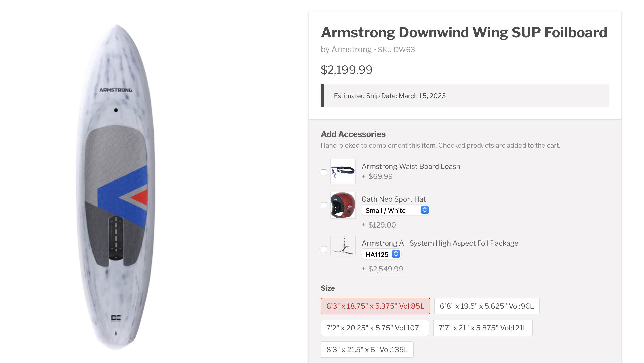This screenshot has width=644, height=363.
Task: Choose the 6'8" x 19.5" Vol:96L size
Action: pyautogui.click(x=487, y=306)
